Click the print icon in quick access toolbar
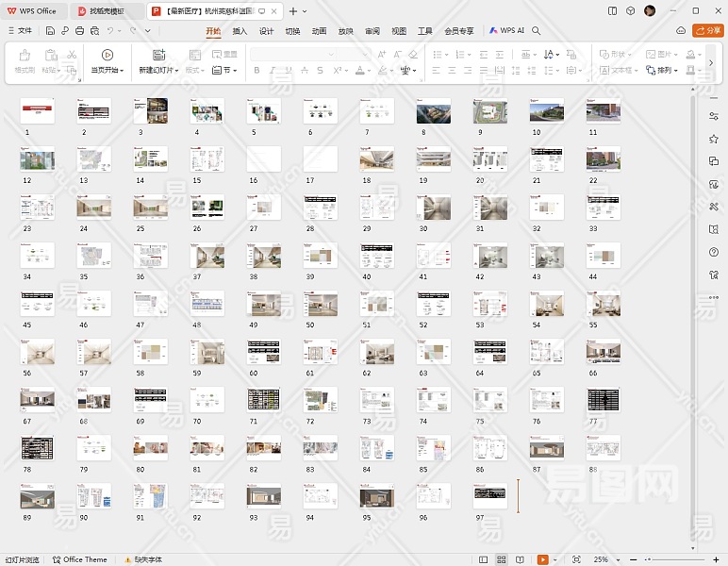Viewport: 728px width, 566px height. (x=80, y=30)
